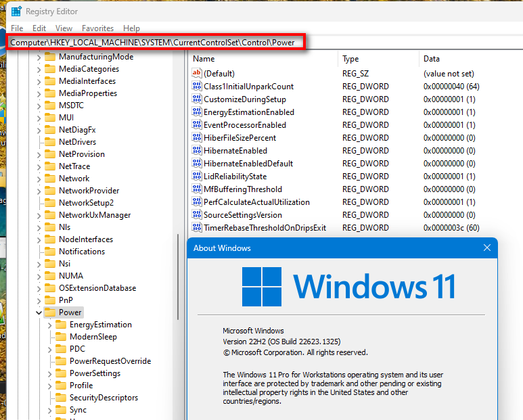Click the EventProcessorEnabled value icon

click(197, 124)
